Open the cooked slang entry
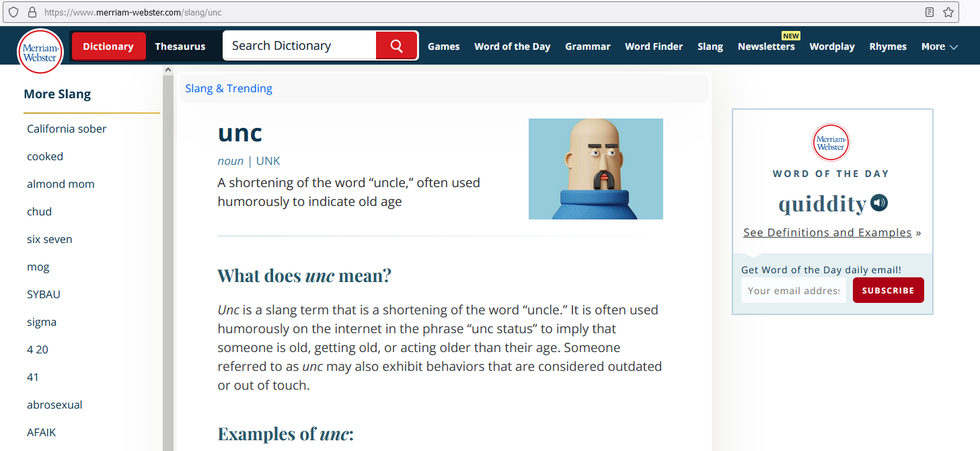Image resolution: width=980 pixels, height=451 pixels. pos(45,156)
